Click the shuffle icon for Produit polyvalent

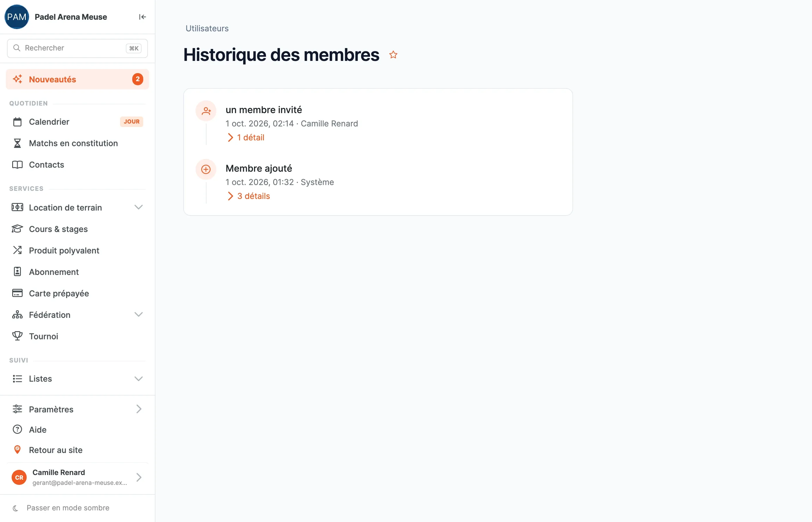[x=17, y=250]
